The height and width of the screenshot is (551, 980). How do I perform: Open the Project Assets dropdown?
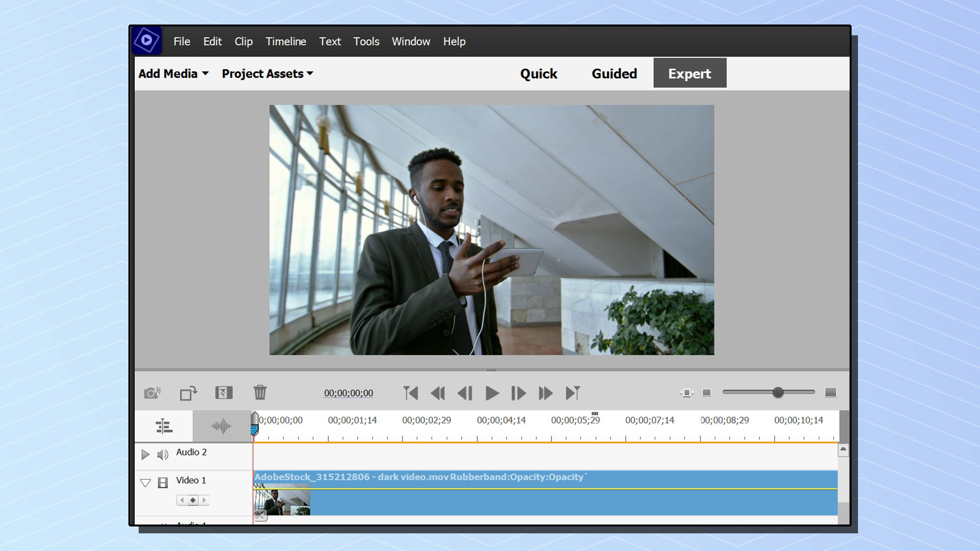[x=267, y=73]
